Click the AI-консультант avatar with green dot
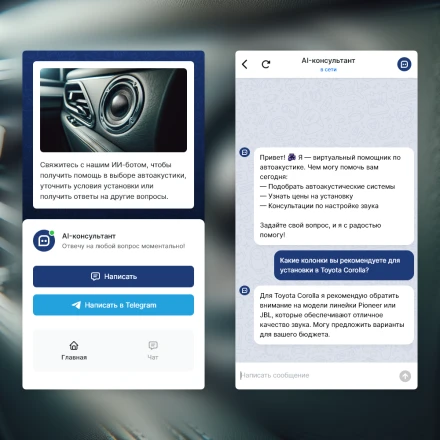This screenshot has height=440, width=440. point(44,240)
